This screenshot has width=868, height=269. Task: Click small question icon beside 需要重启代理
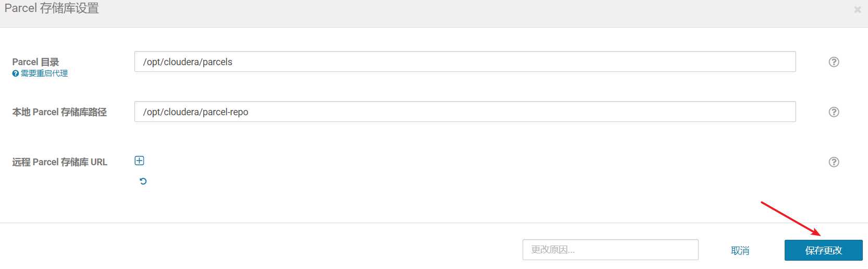[16, 74]
